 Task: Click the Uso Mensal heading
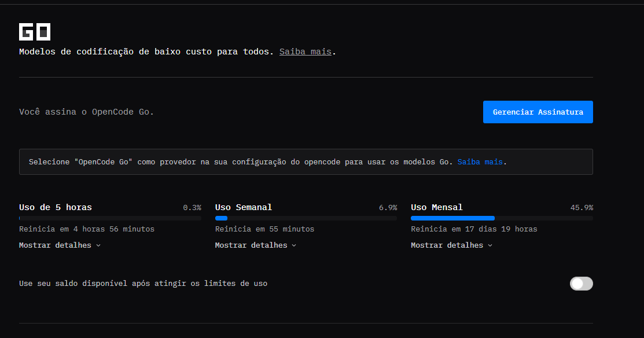[437, 207]
